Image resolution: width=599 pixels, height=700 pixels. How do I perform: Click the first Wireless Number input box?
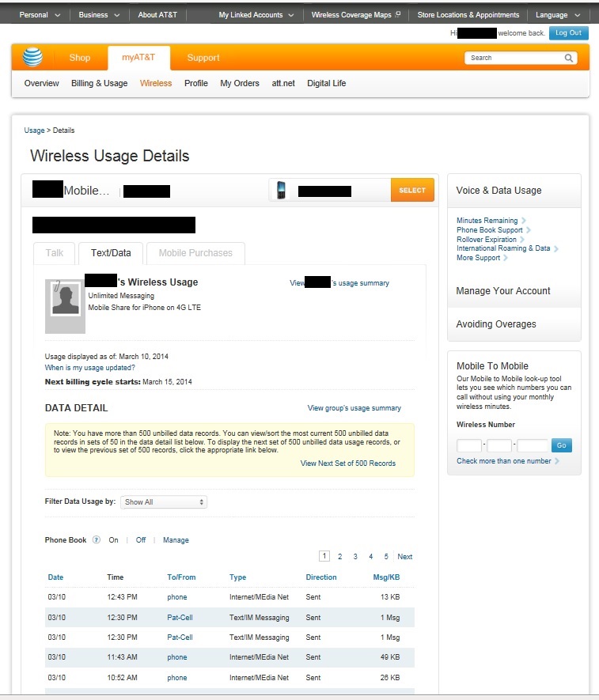point(469,445)
